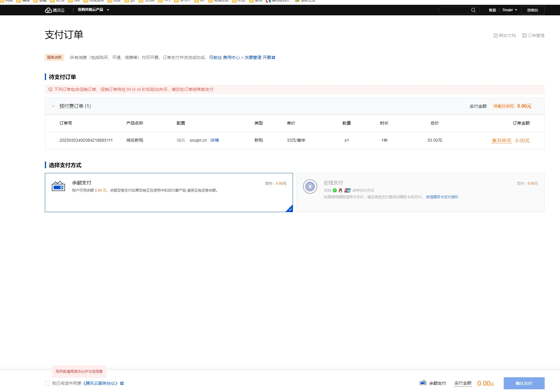The image size is (560, 392).
Task: Open 订单管理 order management link
Action: tap(533, 35)
